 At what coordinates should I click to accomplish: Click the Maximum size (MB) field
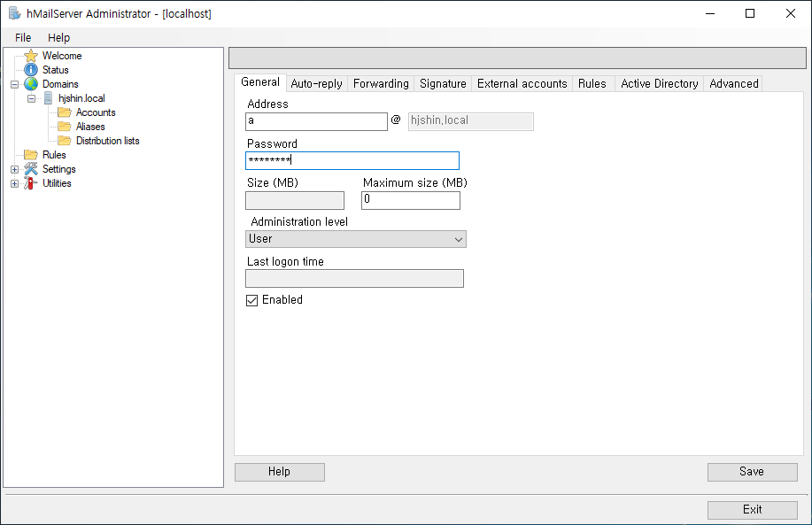tap(411, 200)
